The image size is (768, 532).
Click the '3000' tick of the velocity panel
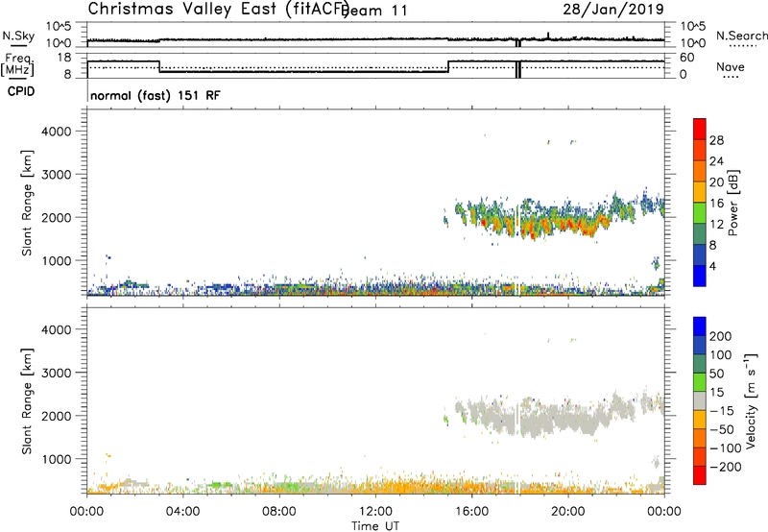click(56, 373)
